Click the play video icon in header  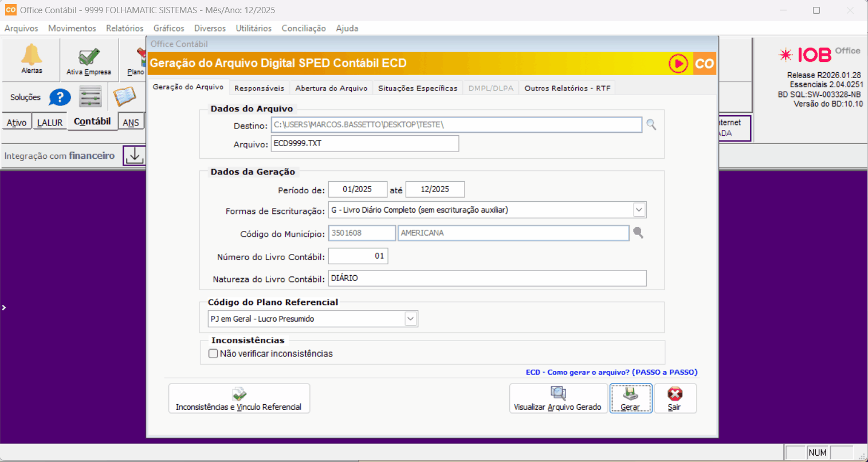[678, 64]
